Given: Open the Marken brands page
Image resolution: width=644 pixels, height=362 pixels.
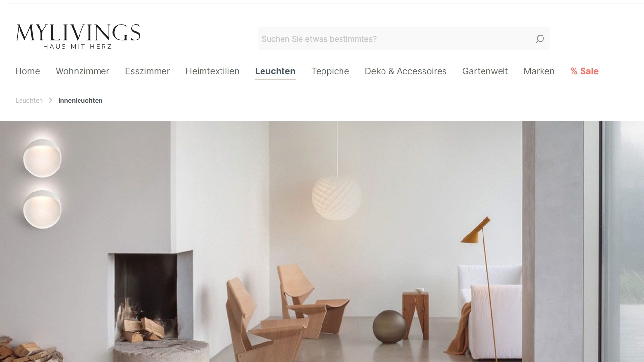Looking at the screenshot, I should coord(539,71).
